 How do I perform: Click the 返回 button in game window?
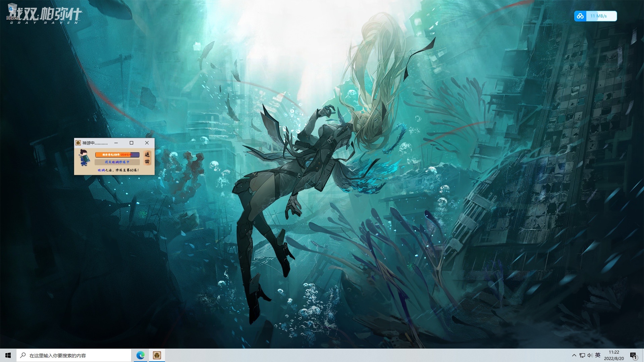point(147,158)
